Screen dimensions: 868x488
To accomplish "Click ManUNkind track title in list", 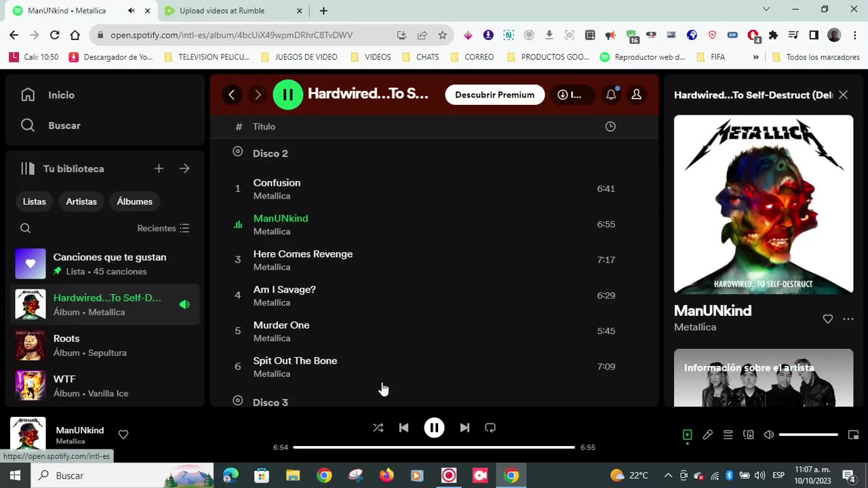I will click(x=281, y=218).
